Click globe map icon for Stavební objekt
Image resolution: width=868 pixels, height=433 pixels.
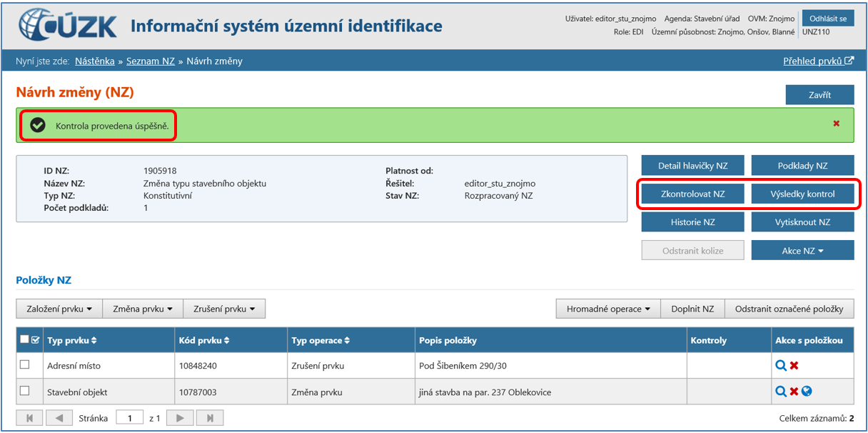(x=807, y=392)
